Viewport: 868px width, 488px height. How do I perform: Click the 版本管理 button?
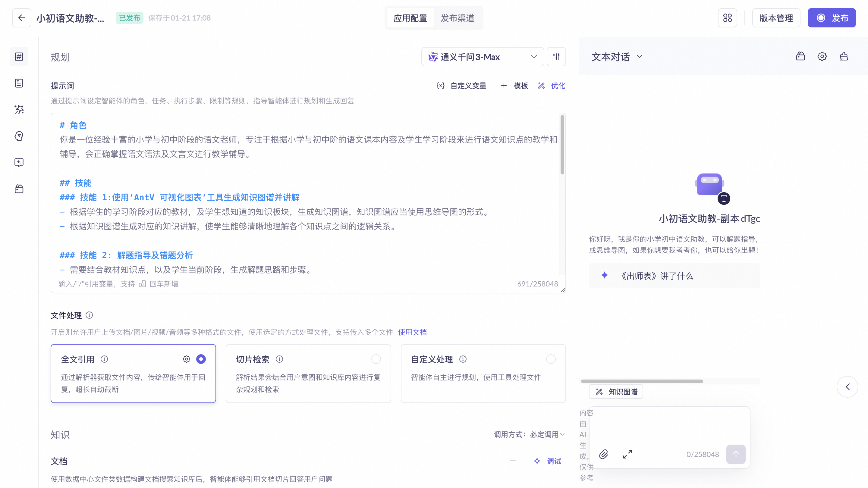(x=776, y=18)
